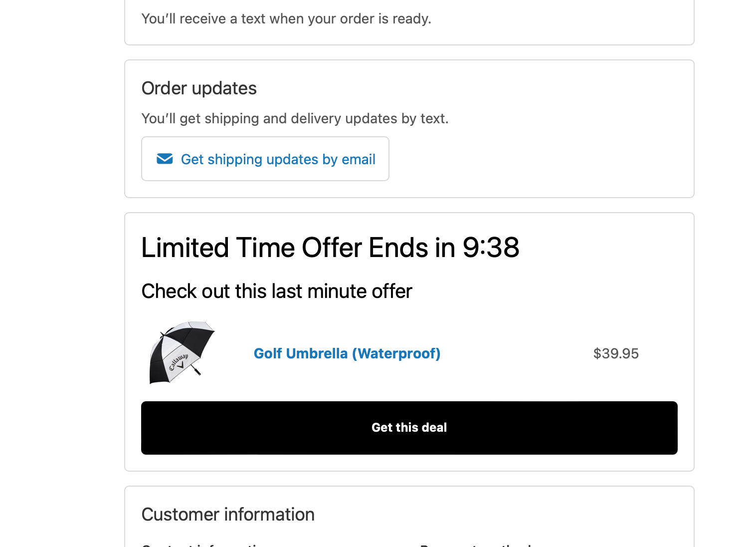Viewport: 756px width, 547px height.
Task: Open the Golf Umbrella (Waterproof) product link
Action: pos(347,353)
